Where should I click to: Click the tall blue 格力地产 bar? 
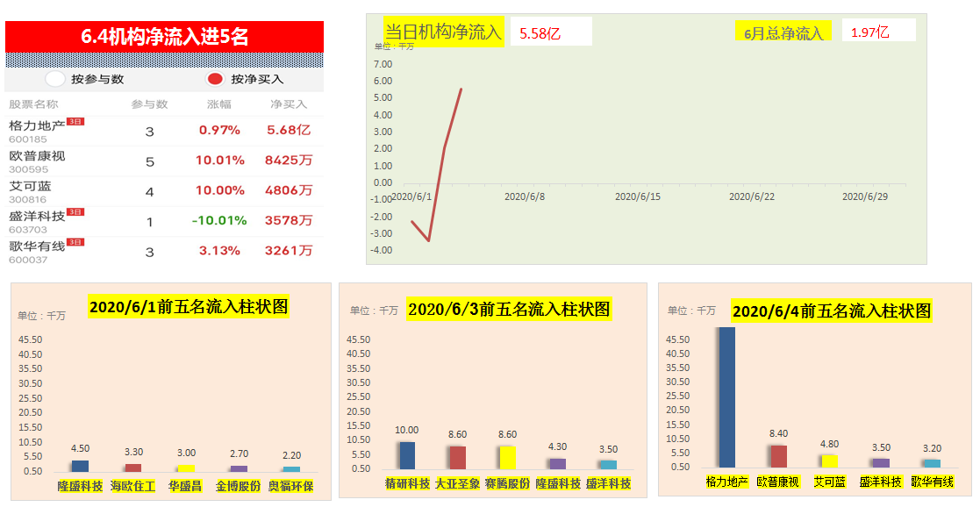click(x=726, y=397)
